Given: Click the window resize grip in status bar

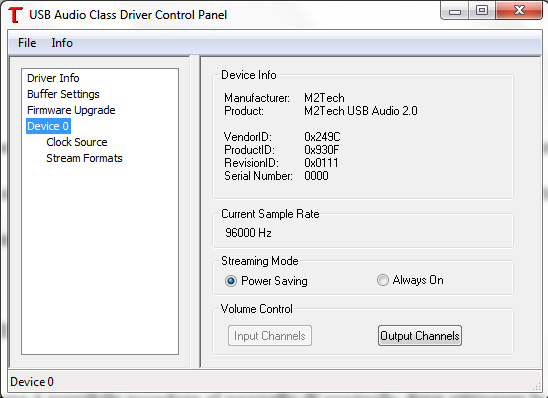Looking at the screenshot, I should (536, 386).
